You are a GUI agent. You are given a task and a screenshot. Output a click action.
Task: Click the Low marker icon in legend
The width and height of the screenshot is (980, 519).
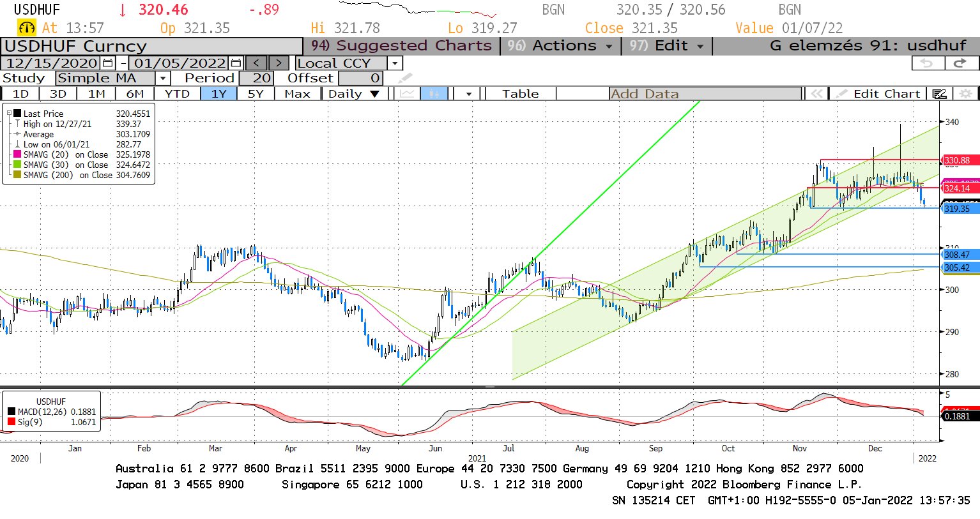17,144
